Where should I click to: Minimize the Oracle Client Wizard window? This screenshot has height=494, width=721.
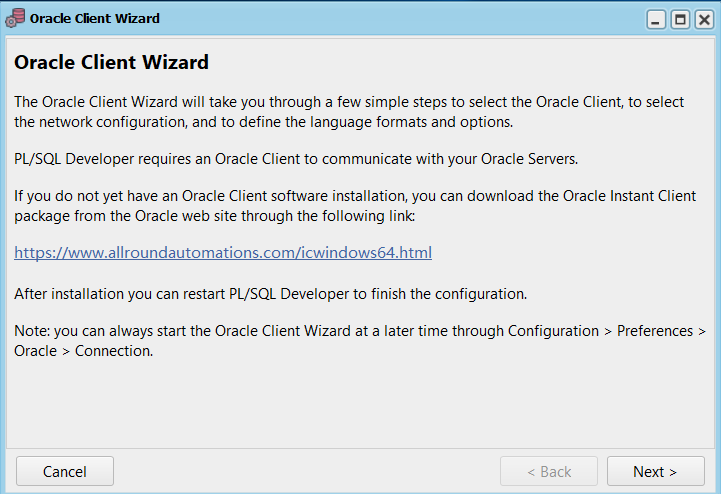(656, 20)
